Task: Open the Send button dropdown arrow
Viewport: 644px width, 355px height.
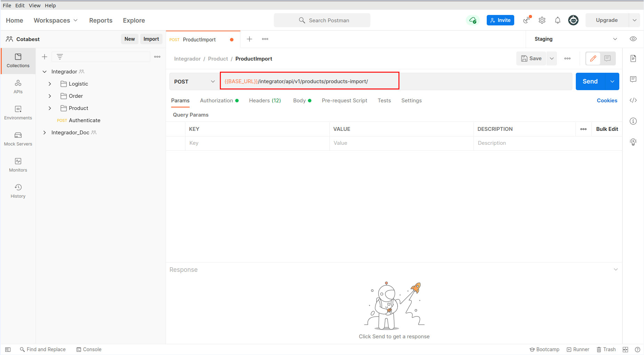Action: [612, 81]
